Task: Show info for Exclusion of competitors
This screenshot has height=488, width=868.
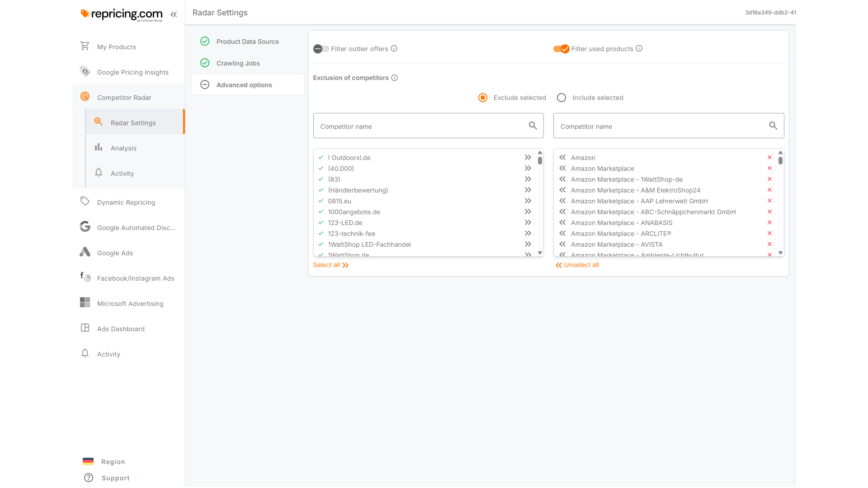Action: [x=395, y=78]
